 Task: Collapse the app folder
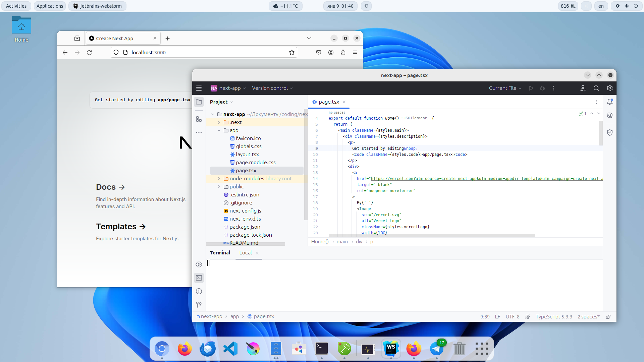(x=219, y=130)
